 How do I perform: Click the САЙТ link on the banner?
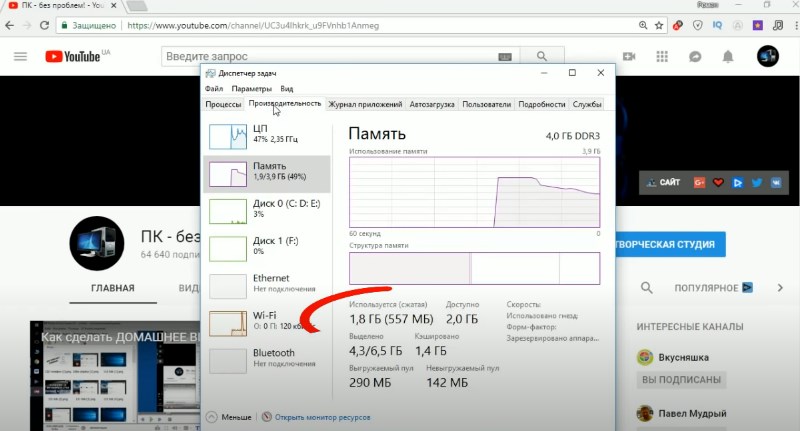click(663, 183)
